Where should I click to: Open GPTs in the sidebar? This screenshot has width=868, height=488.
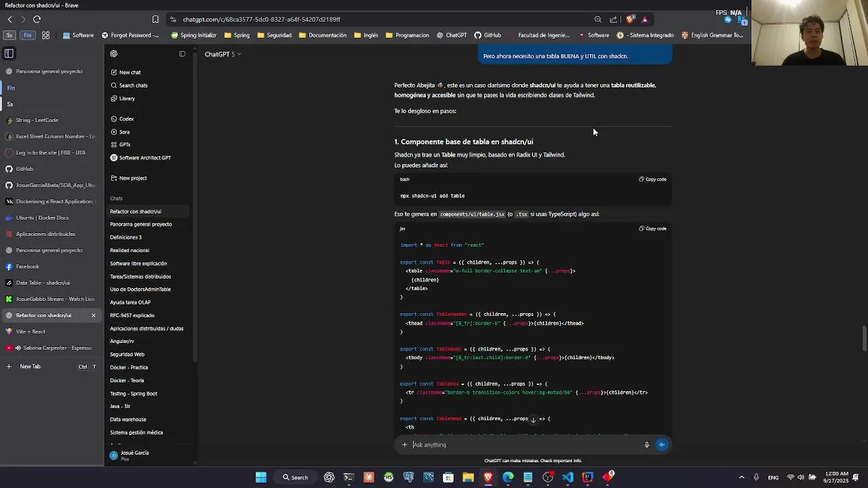coord(125,144)
